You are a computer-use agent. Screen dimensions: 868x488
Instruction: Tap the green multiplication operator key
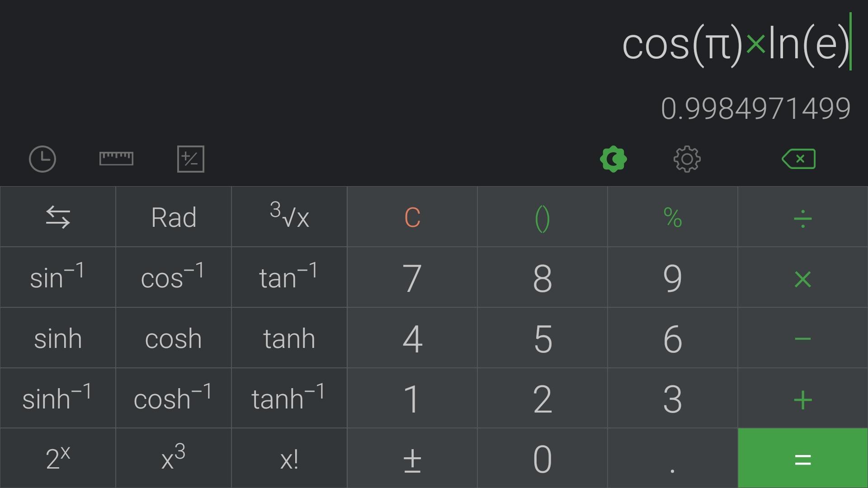point(803,277)
